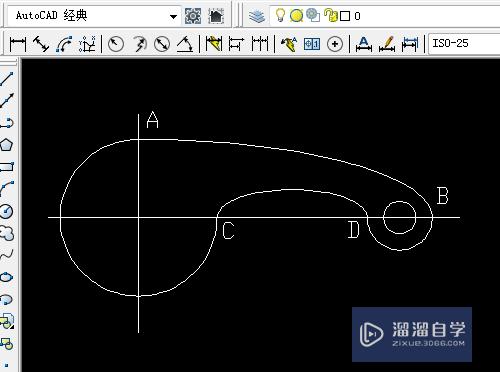Select the Construction Line tool
Image resolution: width=500 pixels, height=372 pixels.
tap(7, 101)
